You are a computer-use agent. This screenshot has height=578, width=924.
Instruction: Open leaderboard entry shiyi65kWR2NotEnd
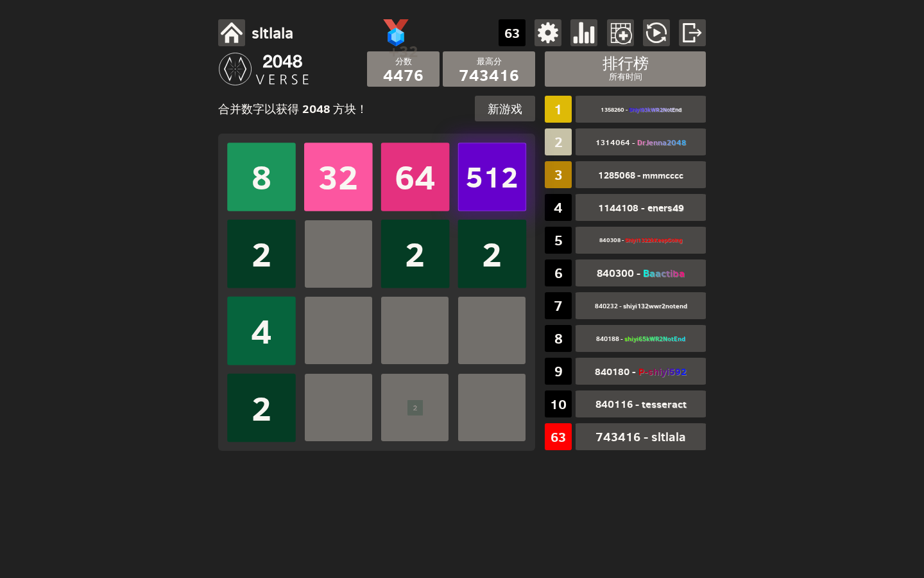coord(640,338)
